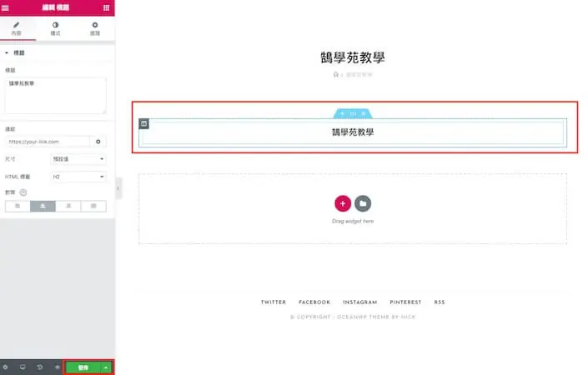The width and height of the screenshot is (588, 375).
Task: Set alignment to center
Action: click(x=43, y=206)
